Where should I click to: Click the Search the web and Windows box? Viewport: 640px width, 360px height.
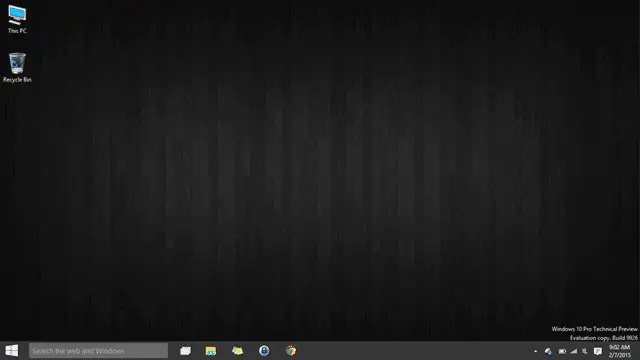pos(98,351)
